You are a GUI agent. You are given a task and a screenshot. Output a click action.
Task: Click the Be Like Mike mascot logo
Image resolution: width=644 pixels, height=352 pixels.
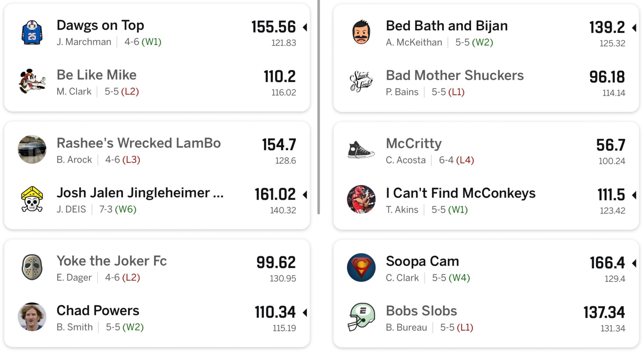click(32, 81)
